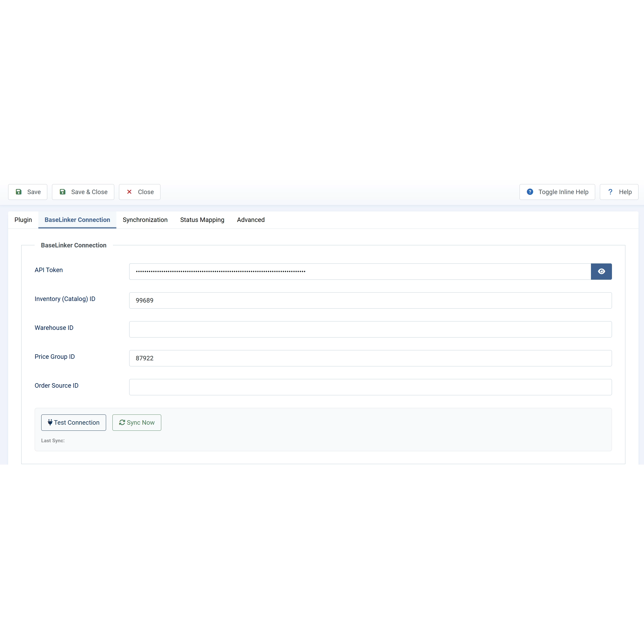
Task: Click the Warehouse ID label
Action: pos(54,328)
